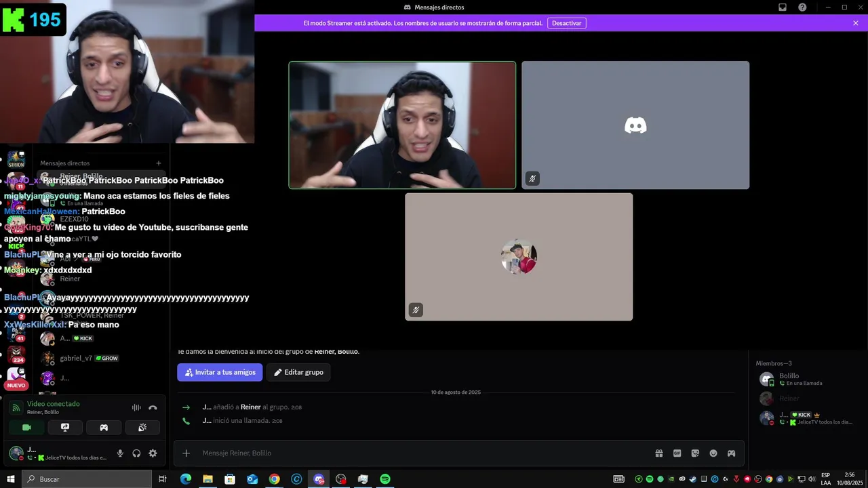
Task: Turn off the camera in the voice panel
Action: (26, 428)
